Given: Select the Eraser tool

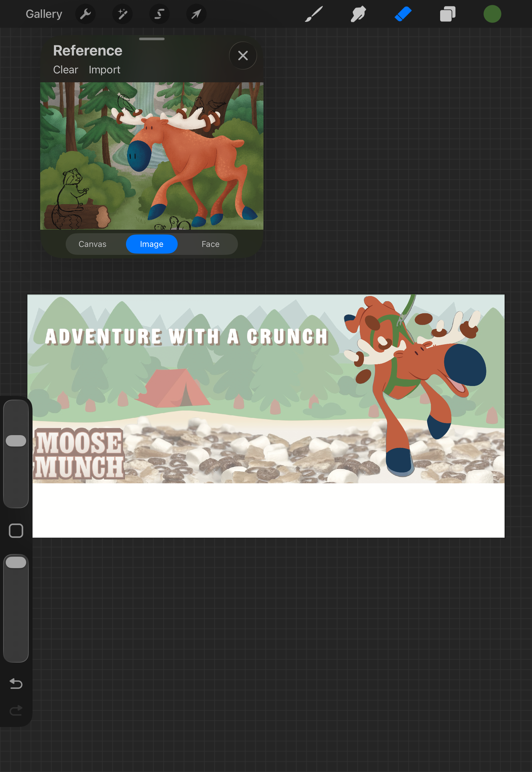Looking at the screenshot, I should click(x=403, y=14).
